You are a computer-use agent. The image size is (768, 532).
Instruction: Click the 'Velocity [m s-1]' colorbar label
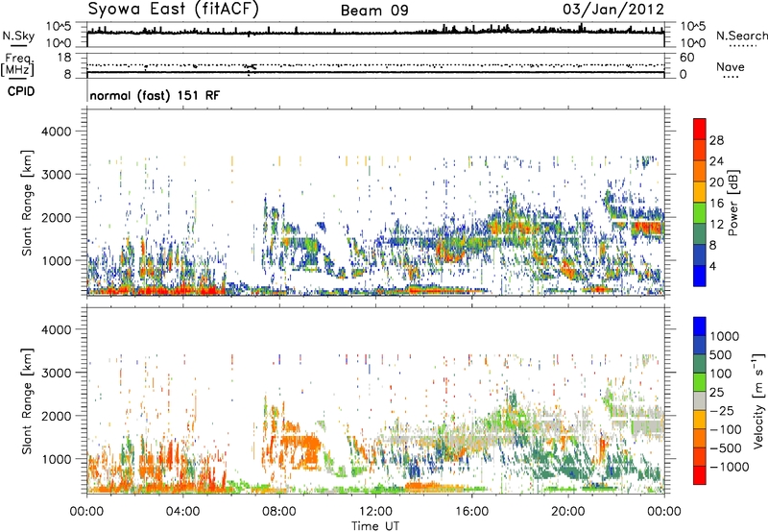[758, 400]
